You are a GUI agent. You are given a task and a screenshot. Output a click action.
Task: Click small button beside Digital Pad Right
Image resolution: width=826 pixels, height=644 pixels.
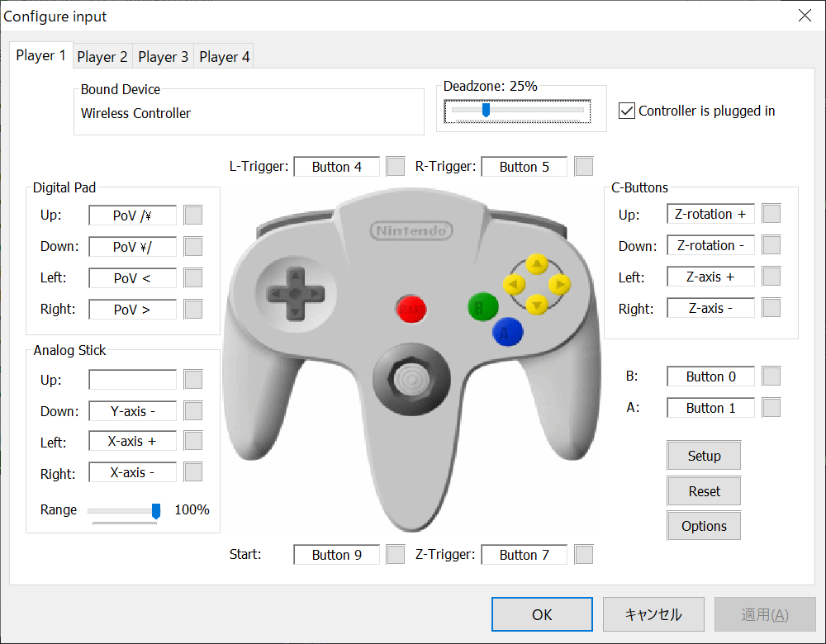click(193, 310)
